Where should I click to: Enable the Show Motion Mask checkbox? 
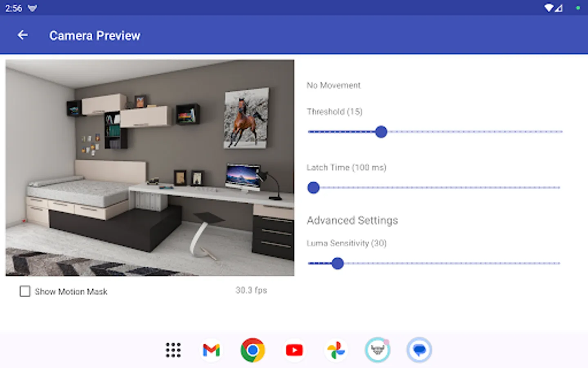[25, 291]
